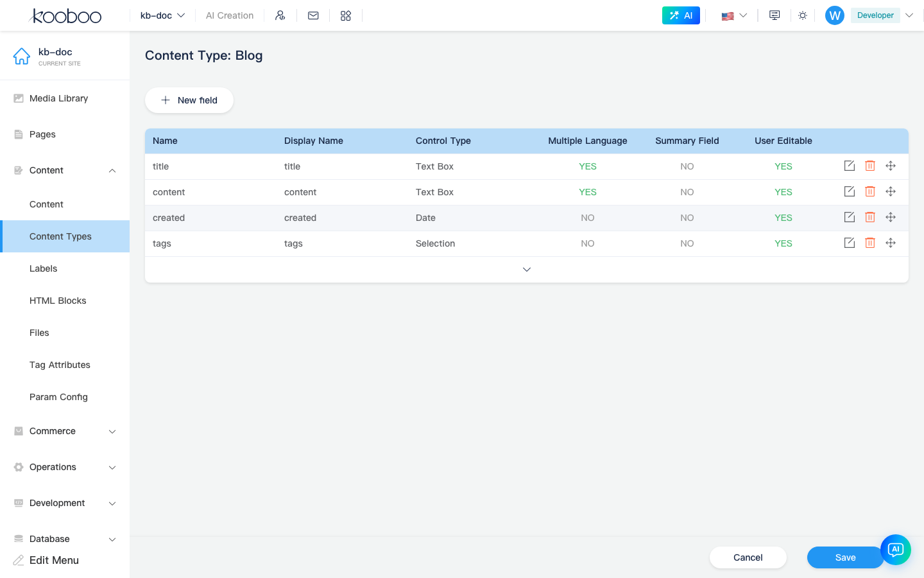This screenshot has width=924, height=578.
Task: Toggle User Editable YES for title
Action: pyautogui.click(x=783, y=166)
